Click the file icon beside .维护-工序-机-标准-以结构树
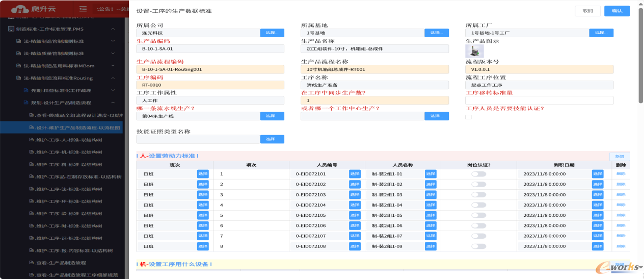644x279 pixels. [31, 152]
